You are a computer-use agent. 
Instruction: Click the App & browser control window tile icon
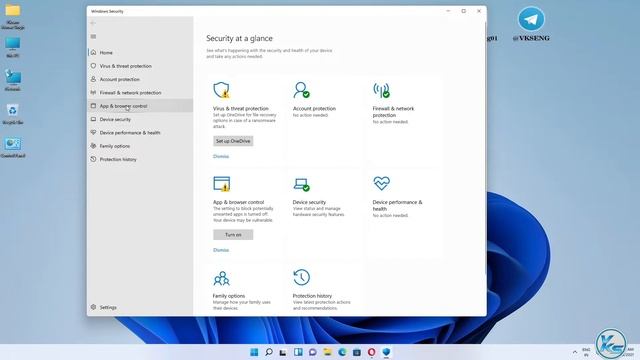[222, 184]
